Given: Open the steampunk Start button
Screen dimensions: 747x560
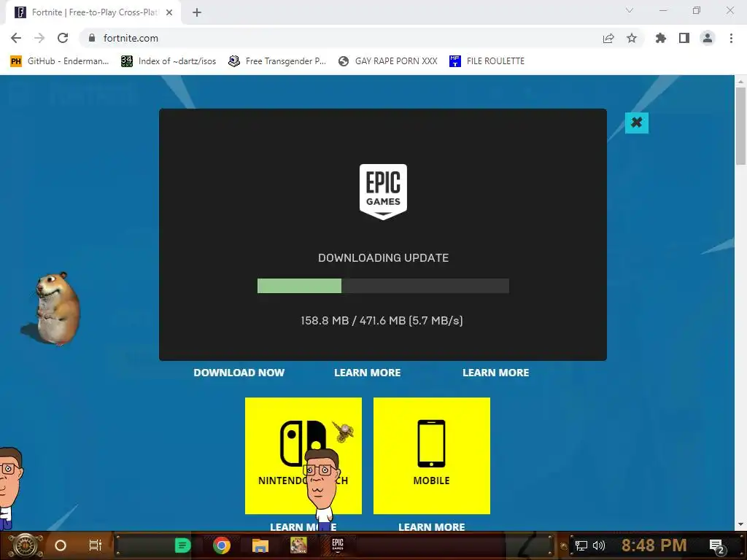Looking at the screenshot, I should 26,545.
